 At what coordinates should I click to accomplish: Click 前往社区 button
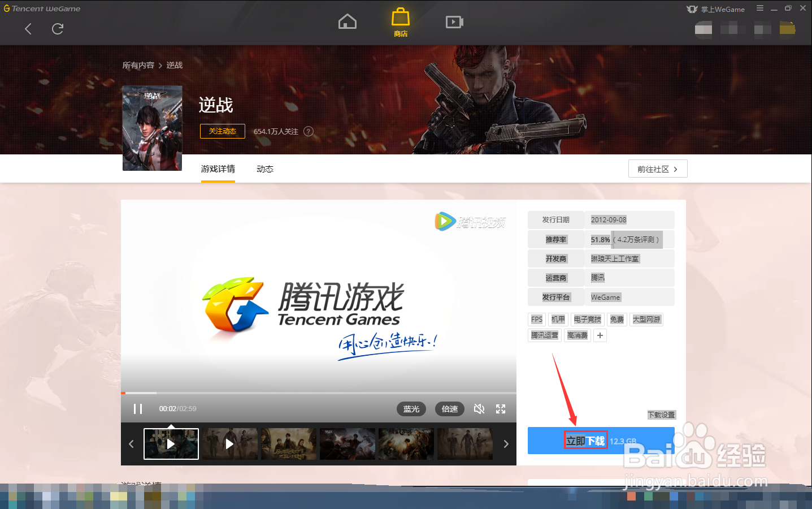(658, 169)
